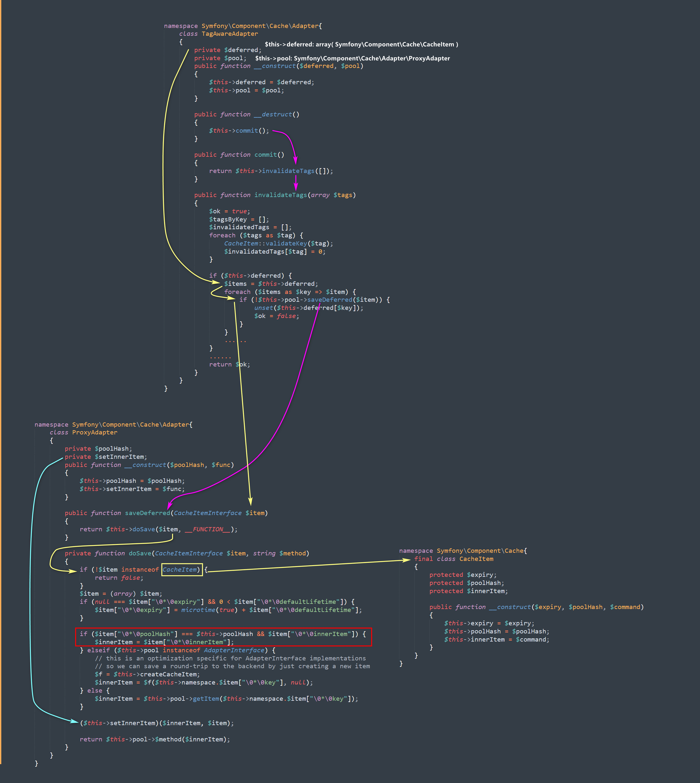
Task: Click '$this->pool = $pool;' assignment
Action: pyautogui.click(x=247, y=90)
